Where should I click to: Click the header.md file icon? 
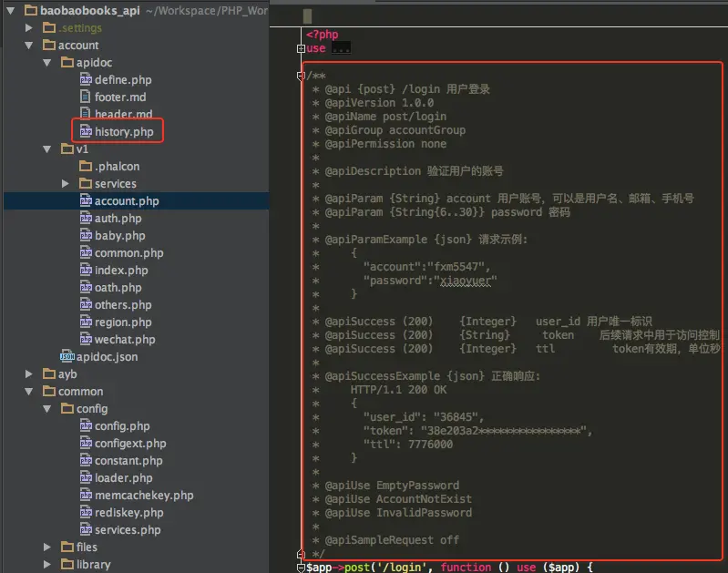(85, 113)
